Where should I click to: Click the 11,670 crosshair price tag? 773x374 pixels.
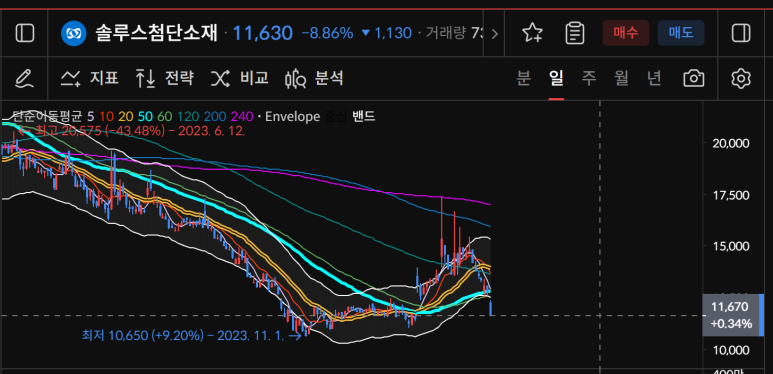click(732, 315)
